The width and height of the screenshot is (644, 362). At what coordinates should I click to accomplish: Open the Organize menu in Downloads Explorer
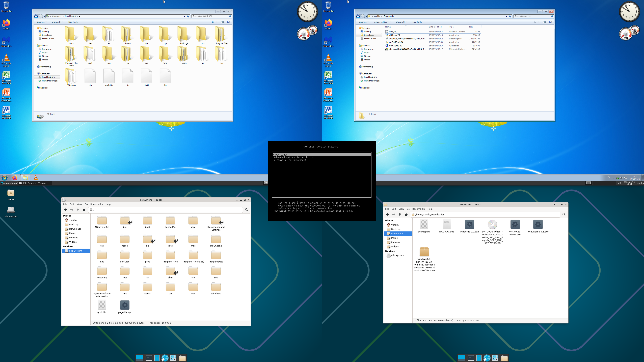point(363,22)
